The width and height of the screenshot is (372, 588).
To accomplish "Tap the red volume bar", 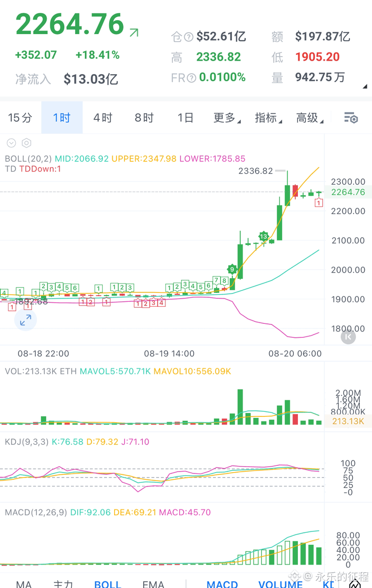I will point(295,420).
